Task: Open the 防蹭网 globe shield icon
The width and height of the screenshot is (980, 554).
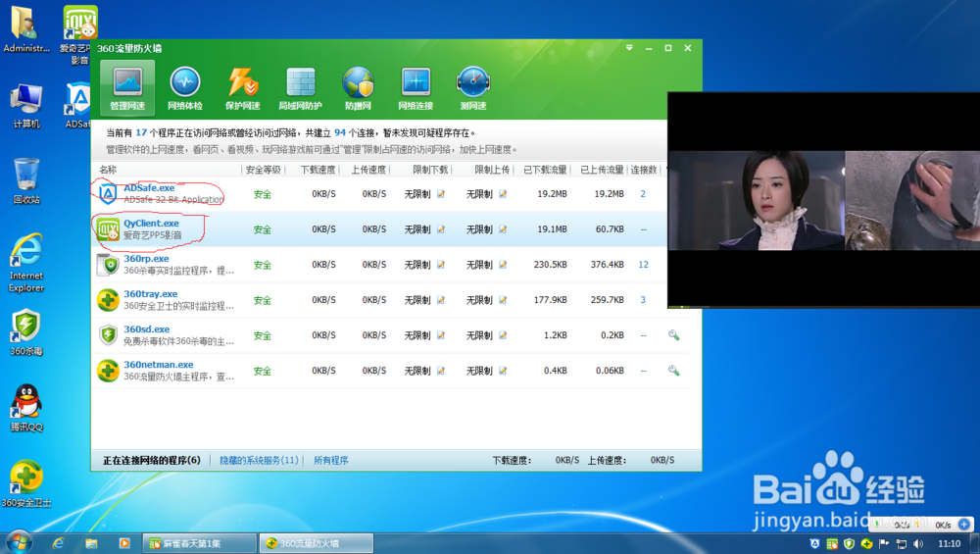Action: (x=358, y=87)
